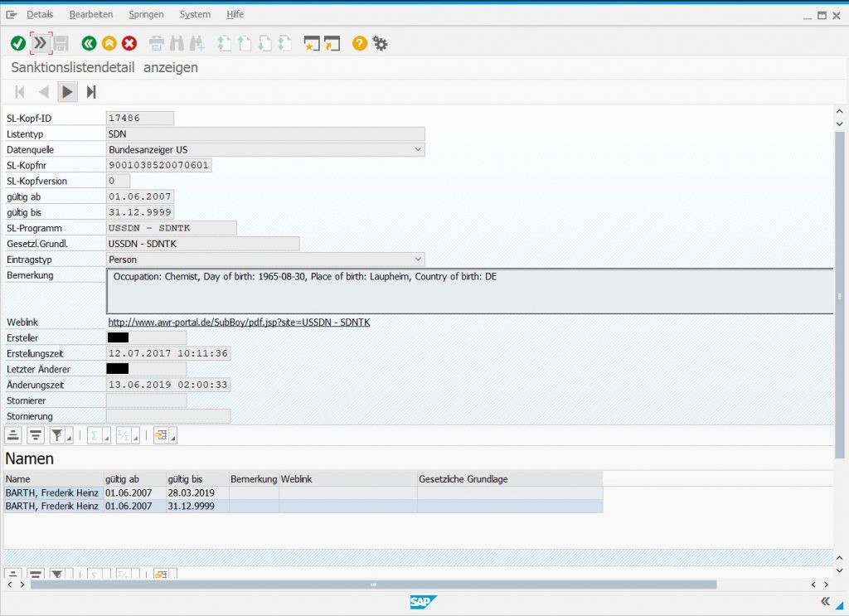
Task: Open the AWR portal weblink
Action: [240, 322]
